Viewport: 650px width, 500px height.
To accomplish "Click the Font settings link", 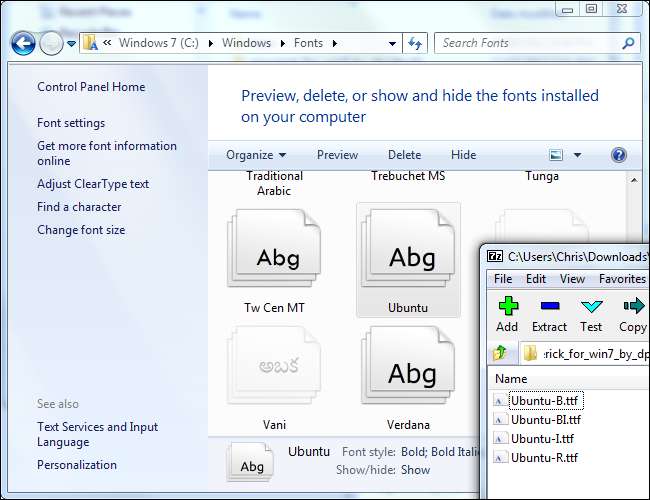I will pyautogui.click(x=71, y=123).
